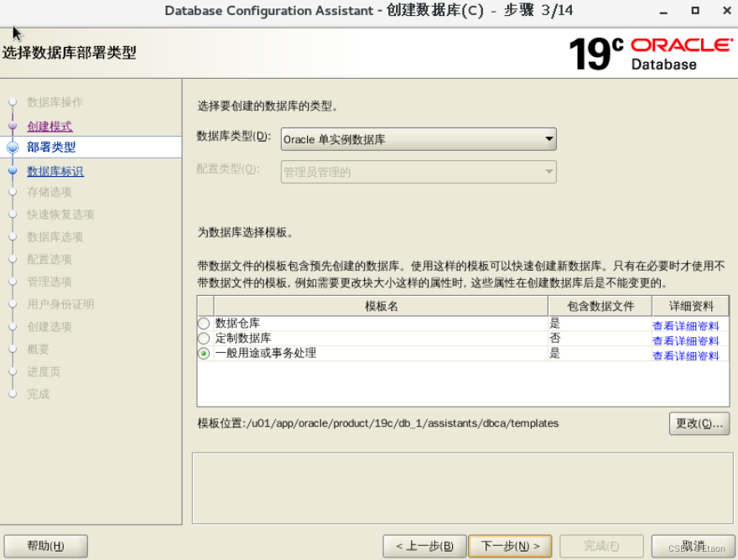Click 配置选项 step in sidebar
The width and height of the screenshot is (738, 560).
tap(49, 259)
